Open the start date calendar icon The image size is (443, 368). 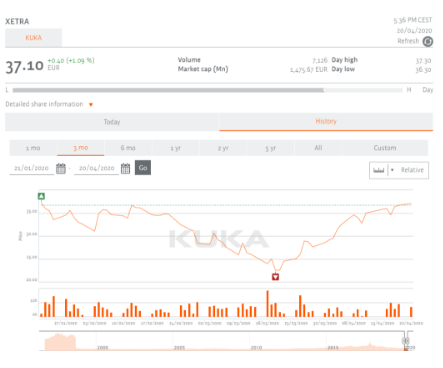tap(61, 168)
